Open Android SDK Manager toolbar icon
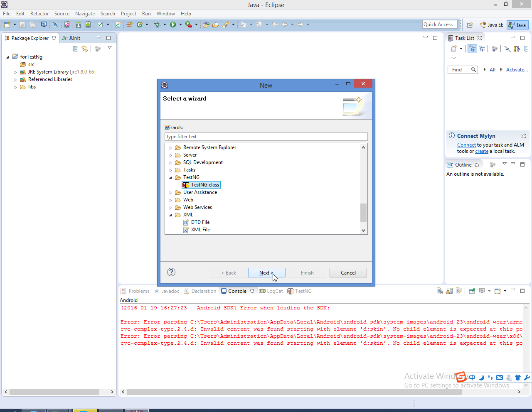Viewport: 532px width, 412px height. coord(78,25)
